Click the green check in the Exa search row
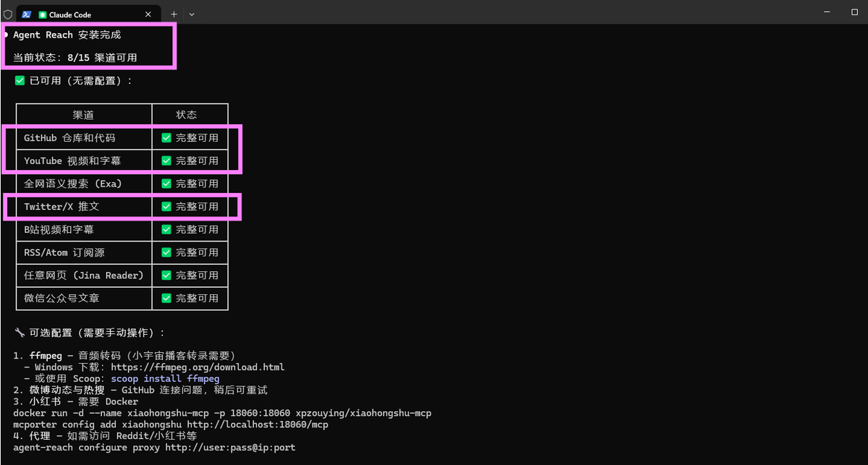Viewport: 868px width, 465px height. (x=166, y=184)
